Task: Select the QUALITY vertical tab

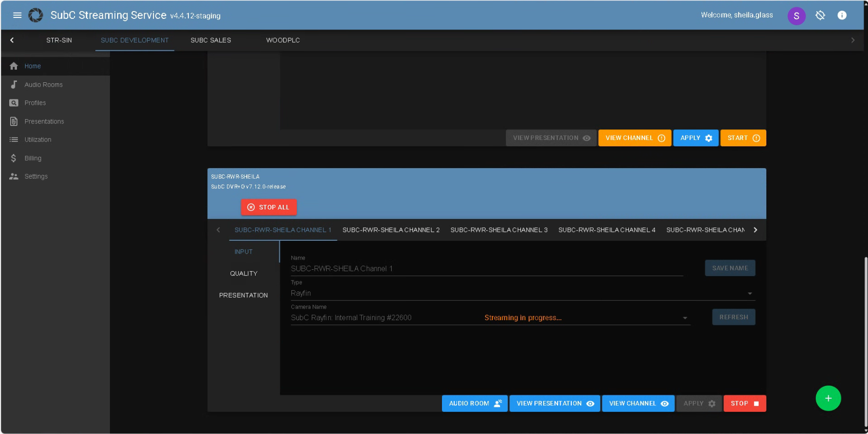Action: (x=244, y=274)
